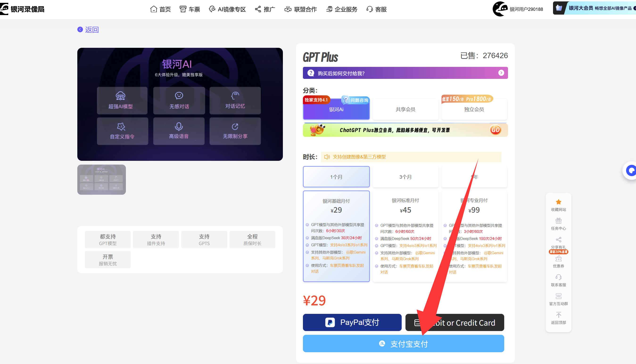Screen dimensions: 636x364
Task: Click the arrow on the delivery banner
Action: tap(501, 73)
